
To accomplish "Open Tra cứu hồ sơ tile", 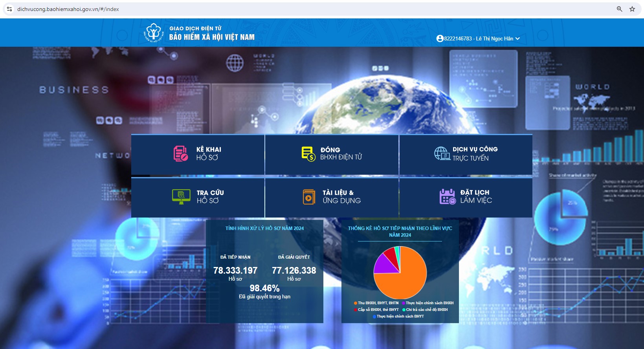I will point(198,197).
